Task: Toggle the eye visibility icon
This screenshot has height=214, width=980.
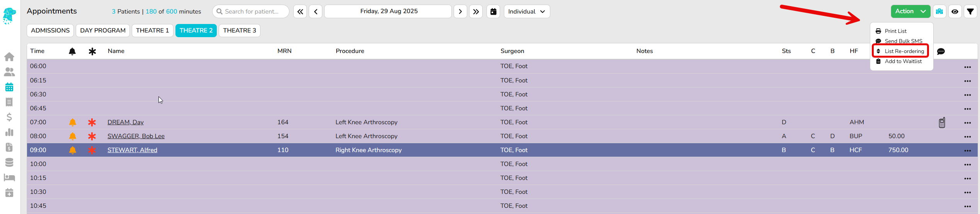Action: pos(954,12)
